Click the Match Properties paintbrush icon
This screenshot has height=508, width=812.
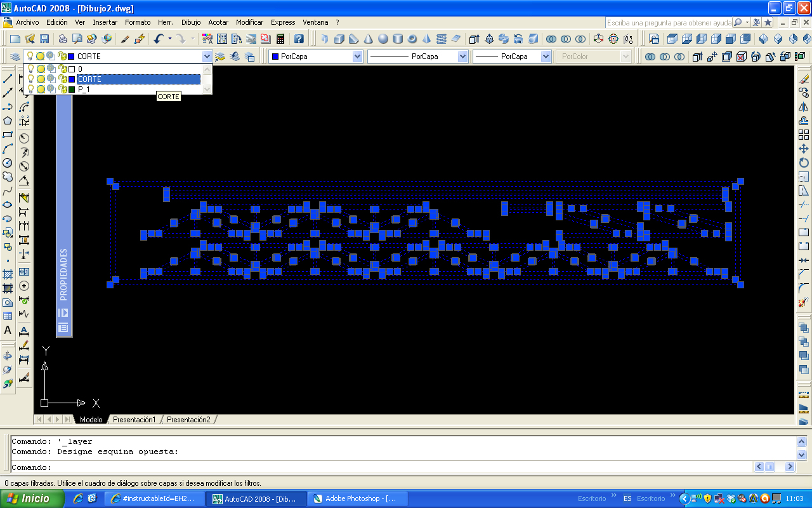point(125,39)
